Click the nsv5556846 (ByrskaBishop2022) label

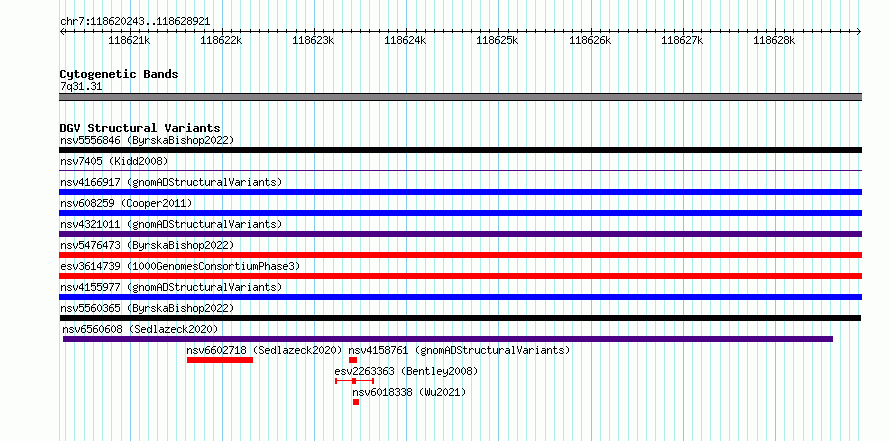click(x=147, y=140)
